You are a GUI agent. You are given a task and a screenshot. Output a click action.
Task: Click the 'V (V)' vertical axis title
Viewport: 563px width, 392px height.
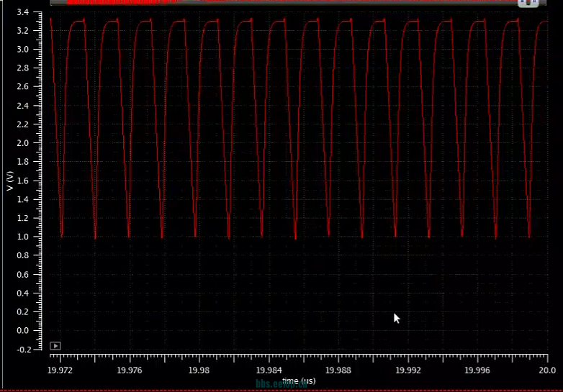click(x=9, y=181)
